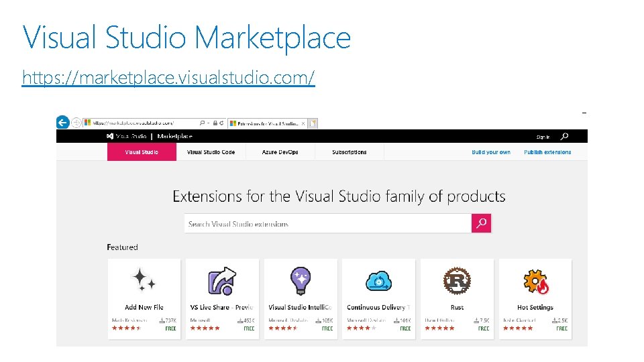Screen dimensions: 644x362
Task: Click the Hot Settings gear flame icon
Action: pyautogui.click(x=535, y=282)
